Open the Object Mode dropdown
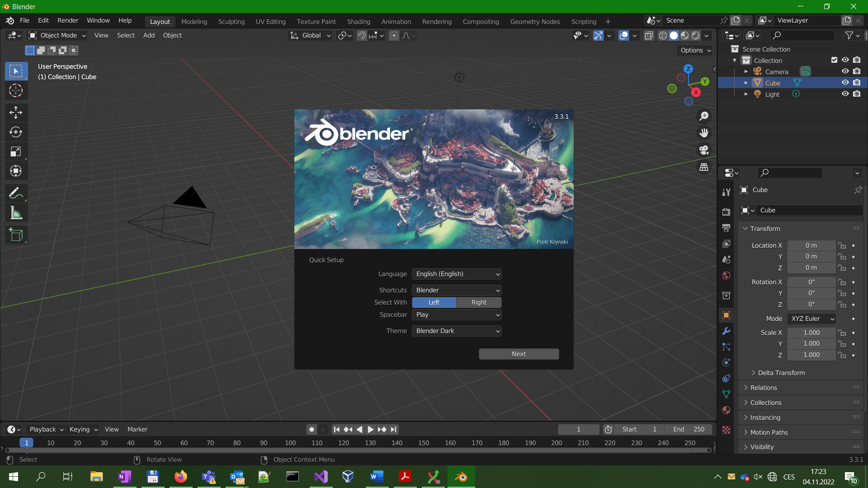 click(57, 35)
